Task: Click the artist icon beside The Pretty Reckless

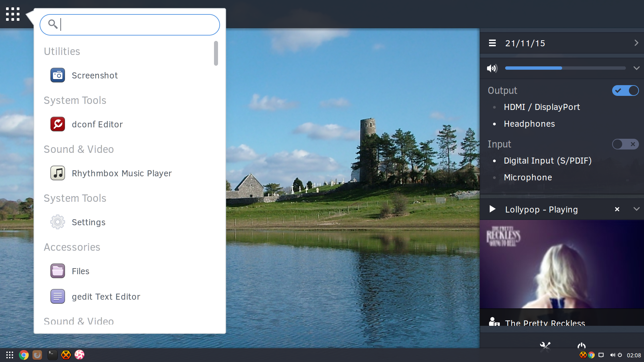Action: 494,322
